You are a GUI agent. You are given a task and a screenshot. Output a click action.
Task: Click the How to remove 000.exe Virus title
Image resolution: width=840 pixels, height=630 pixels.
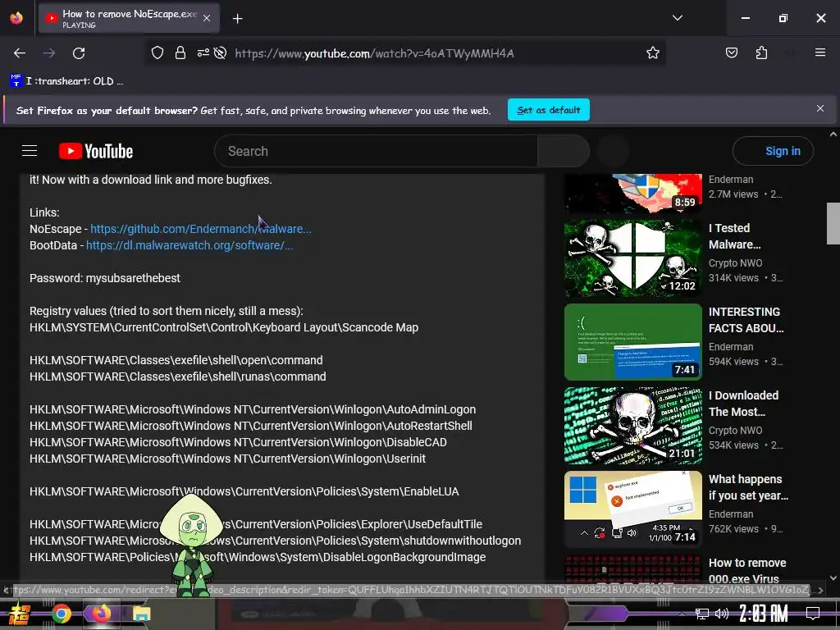(747, 571)
